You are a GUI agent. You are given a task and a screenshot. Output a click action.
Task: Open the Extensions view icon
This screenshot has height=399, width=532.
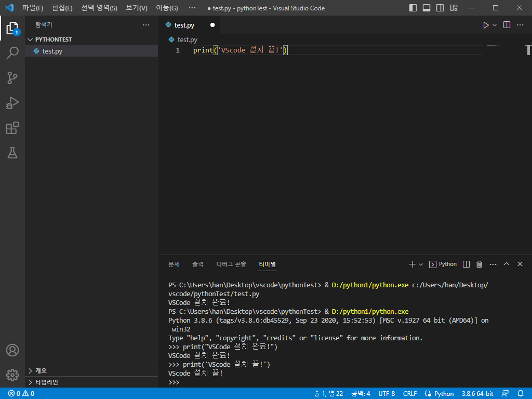[12, 128]
